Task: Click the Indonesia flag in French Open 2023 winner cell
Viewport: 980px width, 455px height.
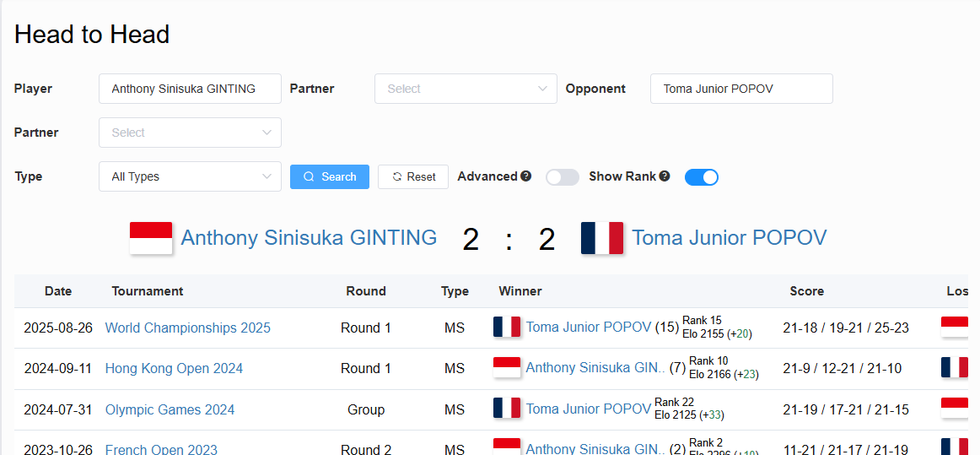Action: (507, 447)
